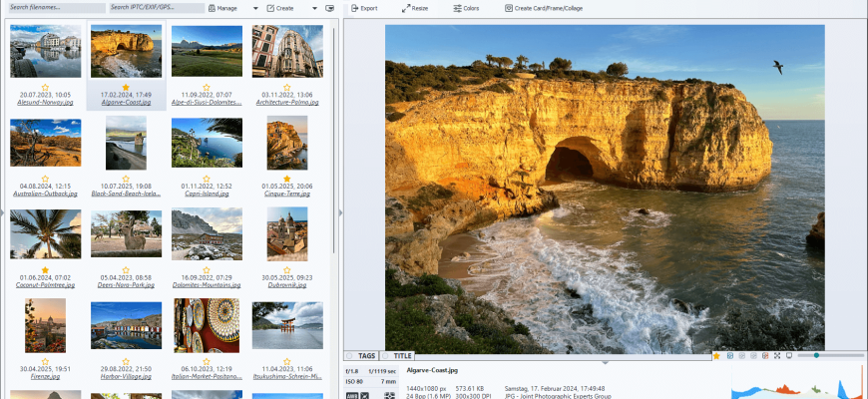Click the flash-off icon beside AWB
The image size is (868, 399).
pyautogui.click(x=365, y=396)
